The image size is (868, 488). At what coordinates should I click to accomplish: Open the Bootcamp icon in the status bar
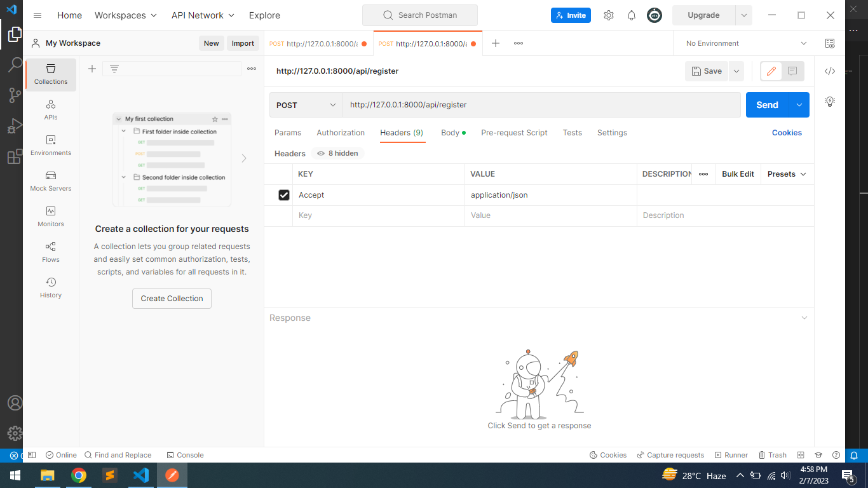tap(818, 455)
